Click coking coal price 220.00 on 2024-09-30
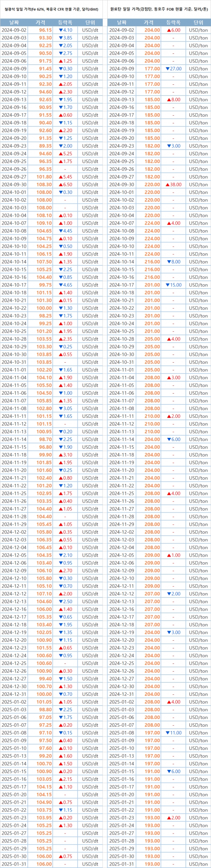The width and height of the screenshot is (211, 868). [152, 184]
